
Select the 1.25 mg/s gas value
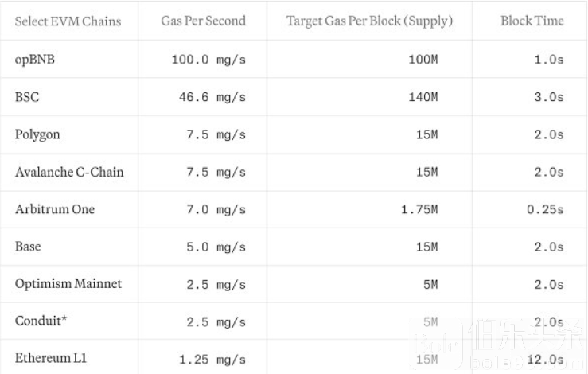[x=212, y=360]
